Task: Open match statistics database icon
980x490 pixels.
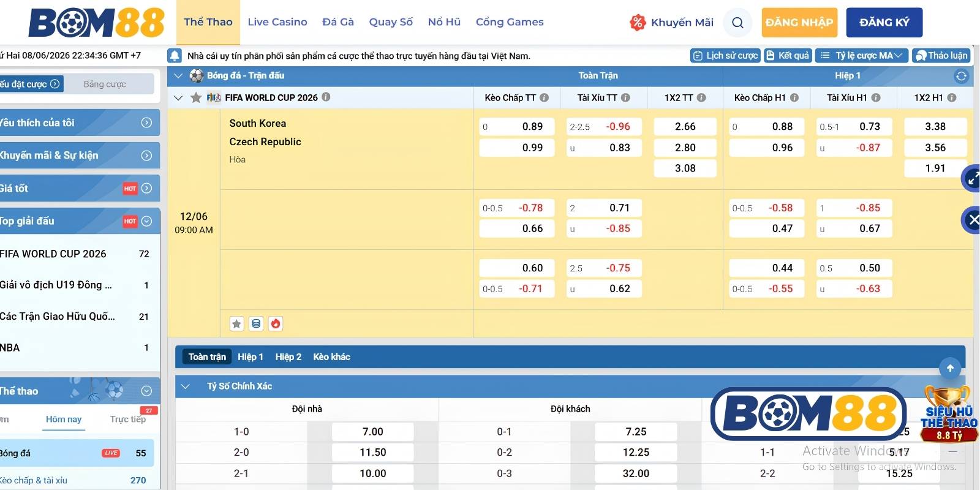Action: coord(257,324)
